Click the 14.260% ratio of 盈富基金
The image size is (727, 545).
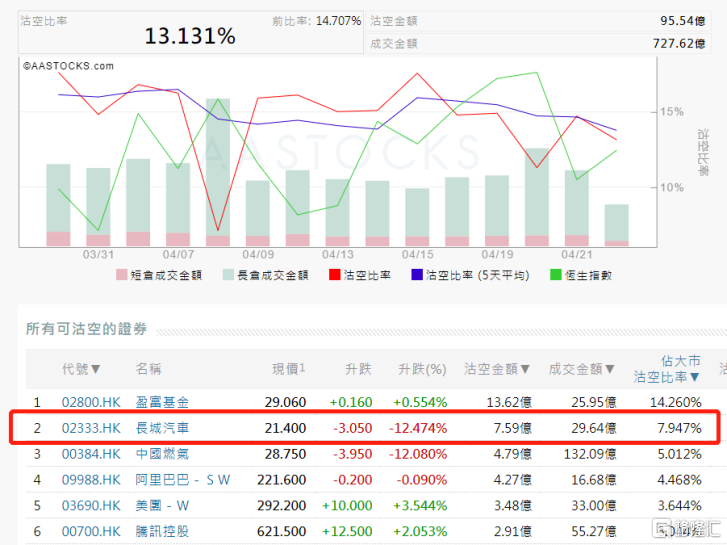click(x=676, y=402)
